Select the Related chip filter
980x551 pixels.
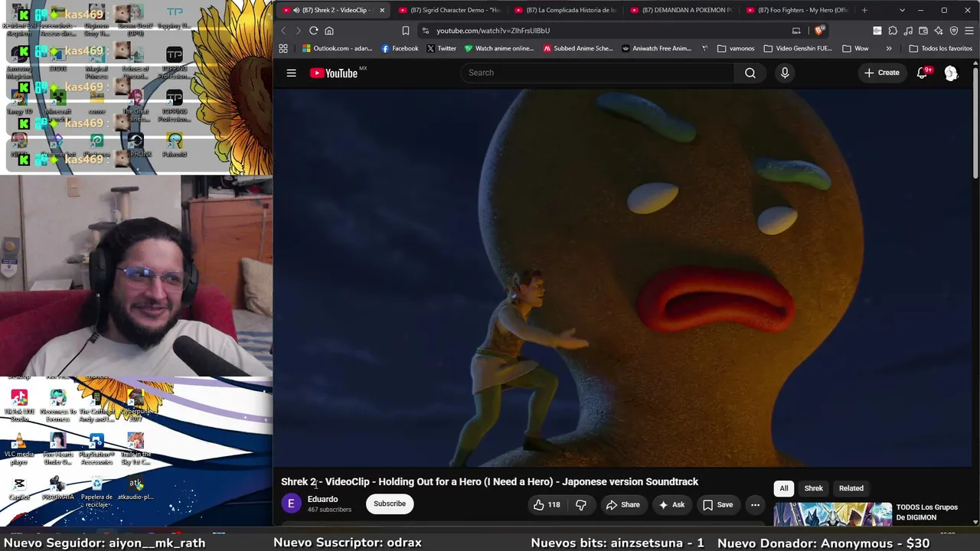pyautogui.click(x=851, y=488)
